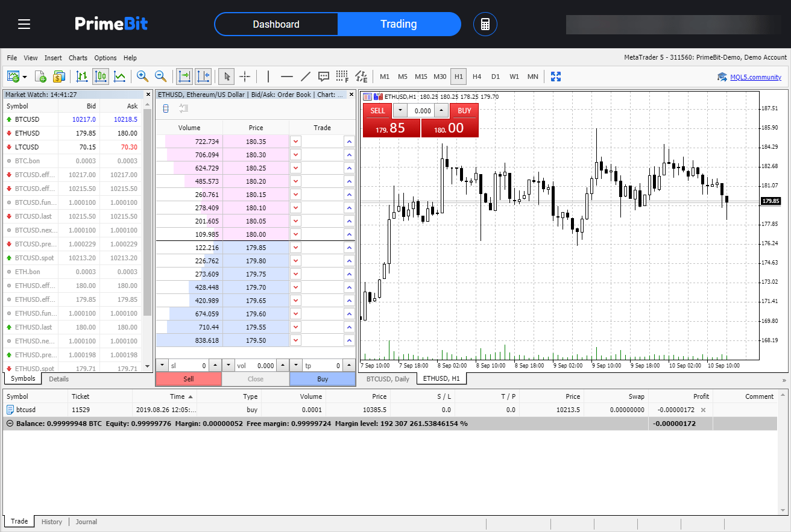Open the PrimeBit hamburger menu
Viewport: 791px width, 532px height.
point(24,24)
